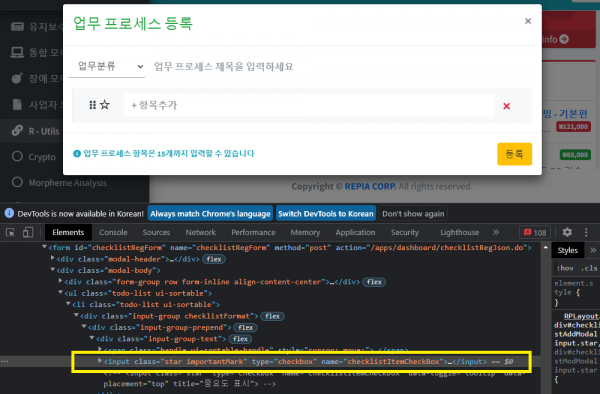Collapse the ul todo-list node
The height and width of the screenshot is (394, 600).
point(60,292)
